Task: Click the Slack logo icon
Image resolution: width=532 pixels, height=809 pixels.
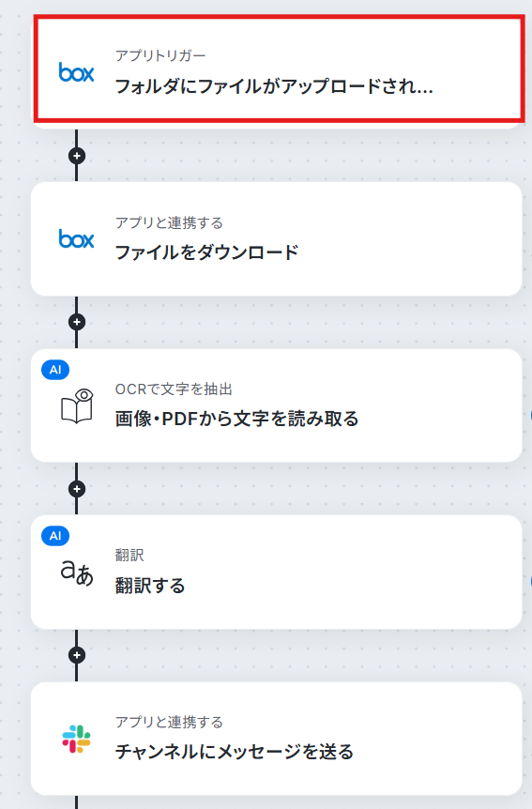Action: point(76,739)
